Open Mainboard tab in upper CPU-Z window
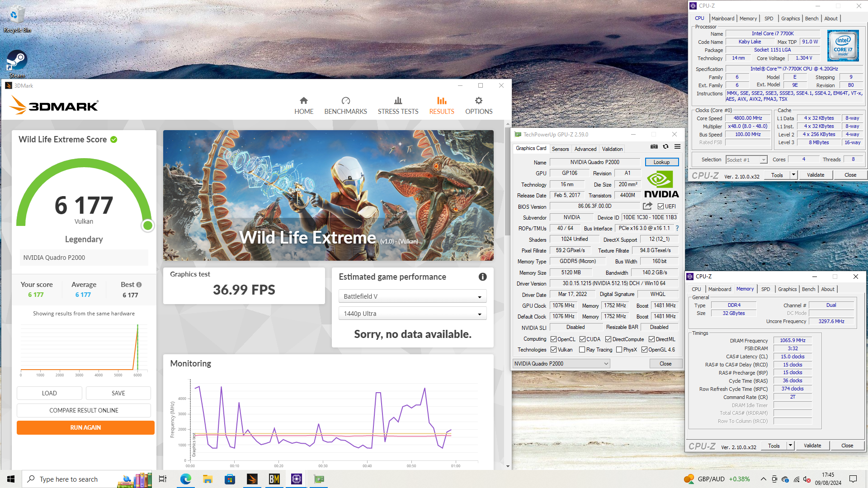This screenshot has width=868, height=488. 722,19
